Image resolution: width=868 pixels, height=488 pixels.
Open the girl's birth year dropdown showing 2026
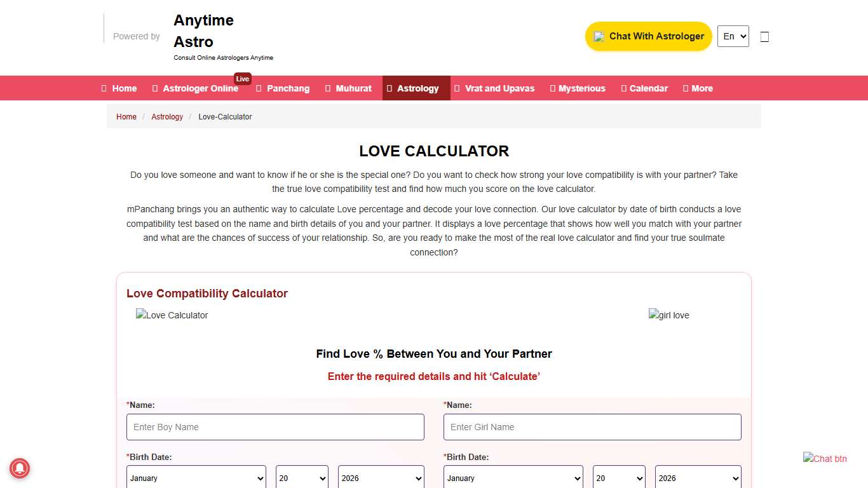tap(698, 478)
